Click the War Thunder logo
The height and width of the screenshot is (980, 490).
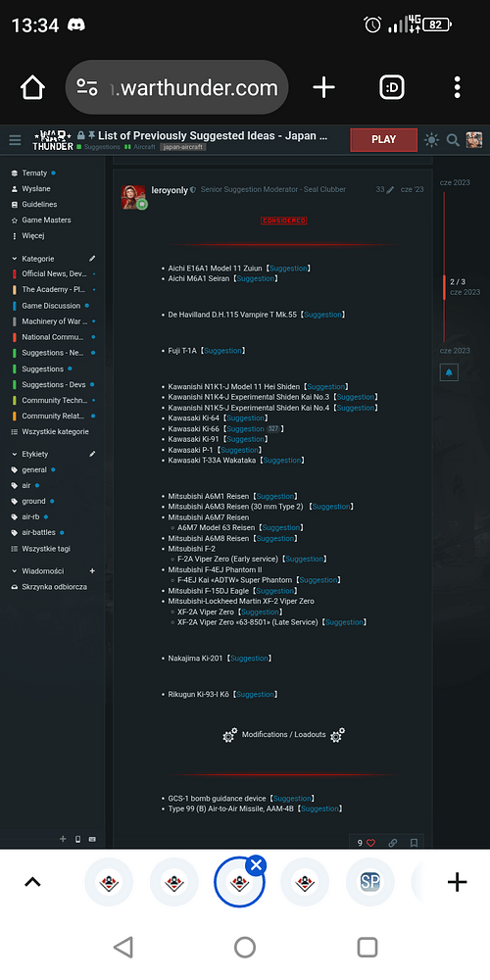click(53, 139)
